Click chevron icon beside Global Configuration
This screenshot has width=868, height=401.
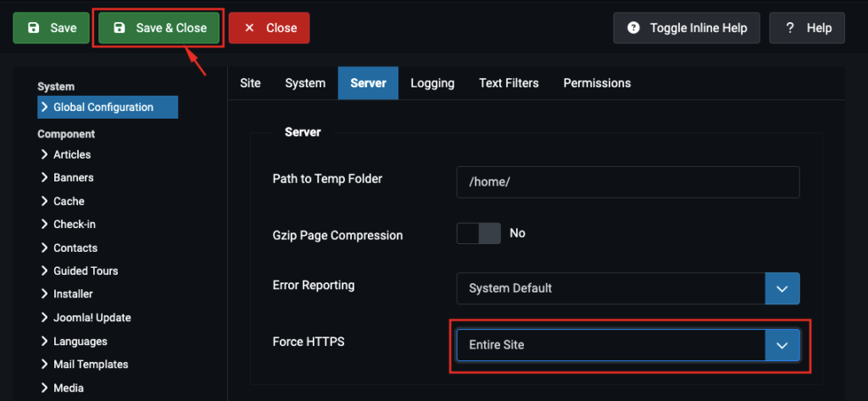(45, 107)
